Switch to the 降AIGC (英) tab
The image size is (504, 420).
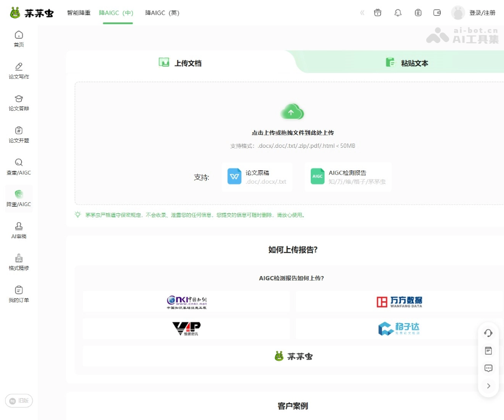[x=162, y=12]
